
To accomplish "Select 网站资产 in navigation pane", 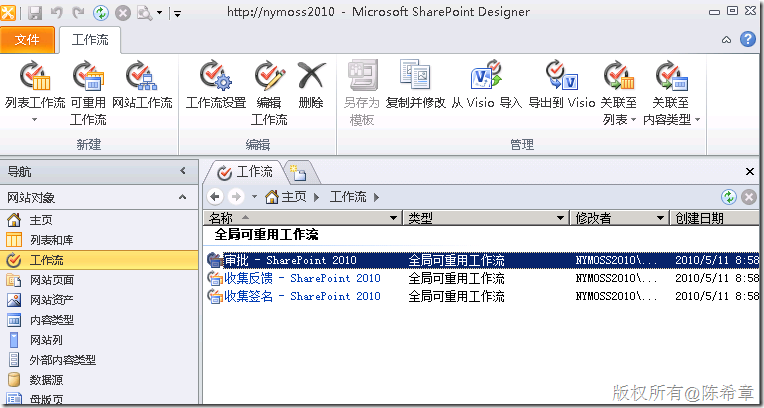I will pyautogui.click(x=99, y=300).
